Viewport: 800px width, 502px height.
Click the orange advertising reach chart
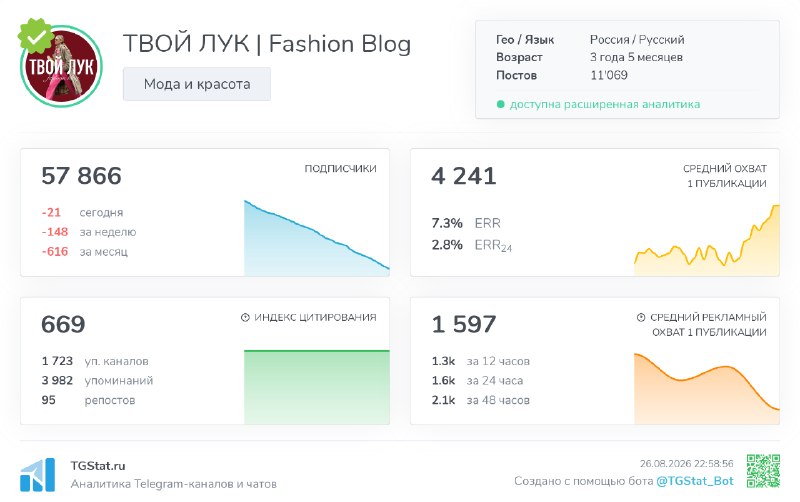(707, 388)
